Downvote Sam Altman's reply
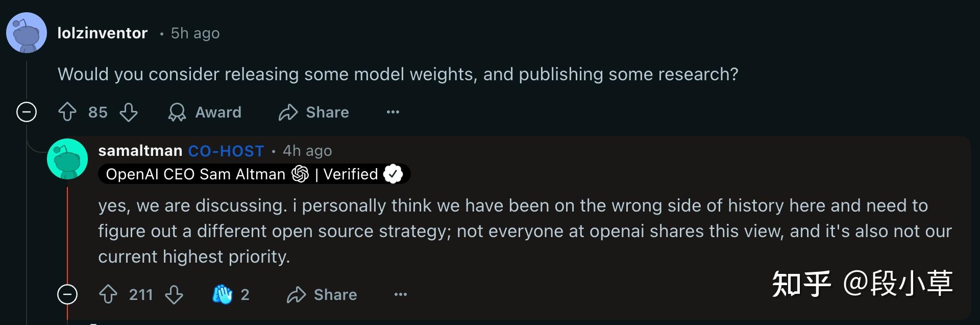 tap(174, 294)
